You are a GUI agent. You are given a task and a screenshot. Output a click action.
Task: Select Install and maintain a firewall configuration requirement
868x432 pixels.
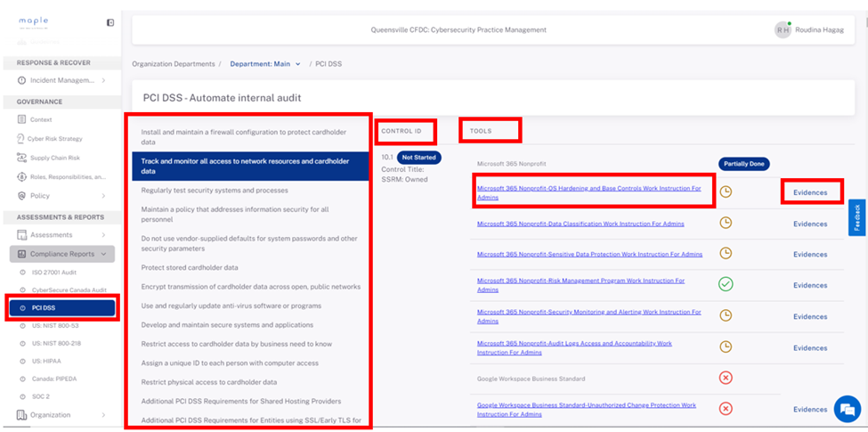point(250,137)
